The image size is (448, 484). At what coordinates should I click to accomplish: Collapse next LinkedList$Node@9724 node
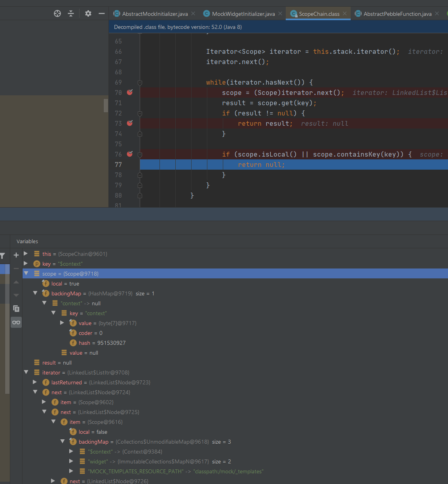point(35,392)
